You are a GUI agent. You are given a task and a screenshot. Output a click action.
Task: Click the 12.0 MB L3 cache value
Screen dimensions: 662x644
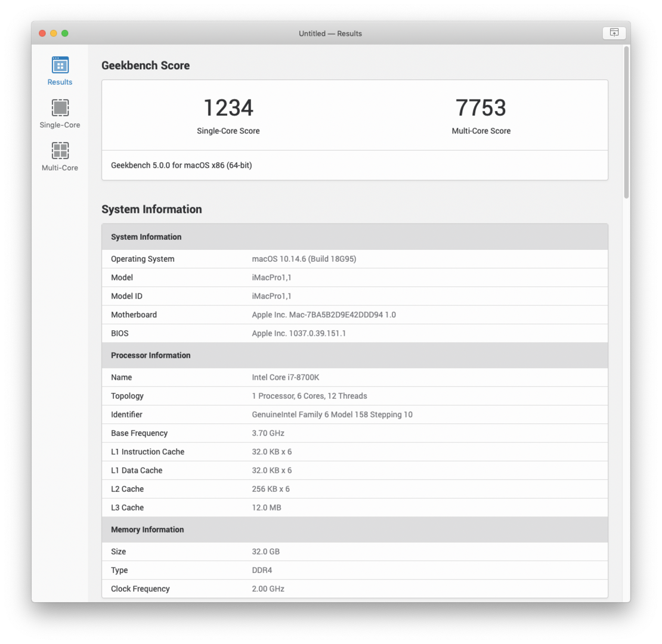[267, 507]
